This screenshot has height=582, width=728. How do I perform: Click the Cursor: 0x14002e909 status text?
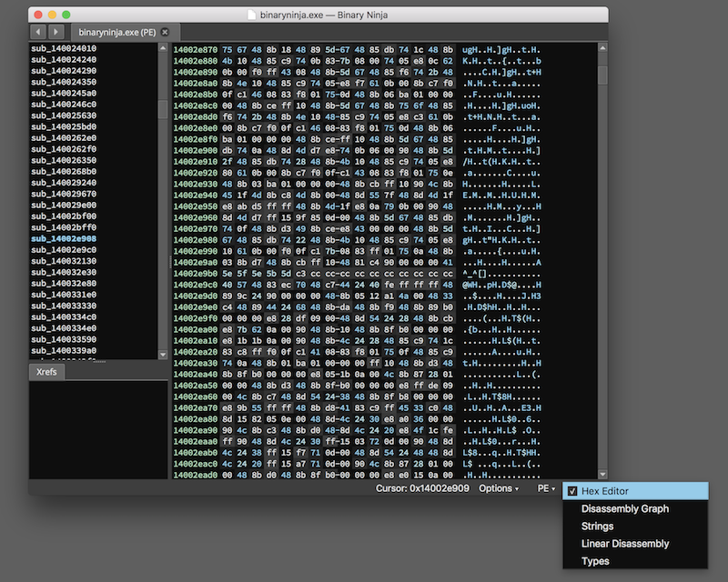pos(422,488)
